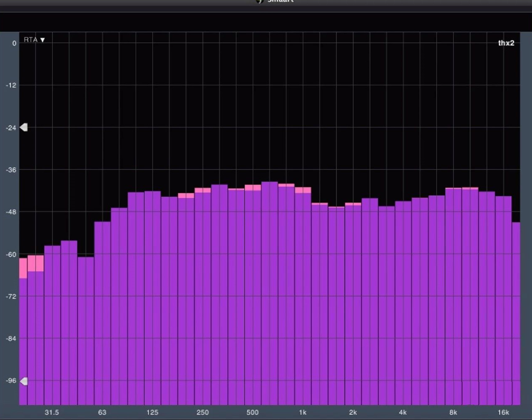Click the 63 Hz frequency label

[x=102, y=412]
